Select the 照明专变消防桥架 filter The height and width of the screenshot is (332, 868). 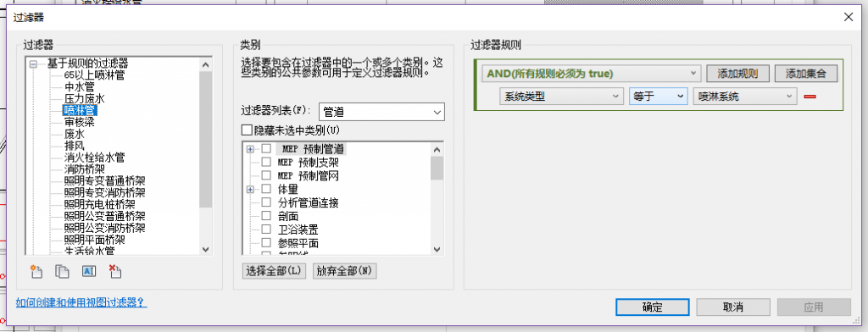click(104, 192)
